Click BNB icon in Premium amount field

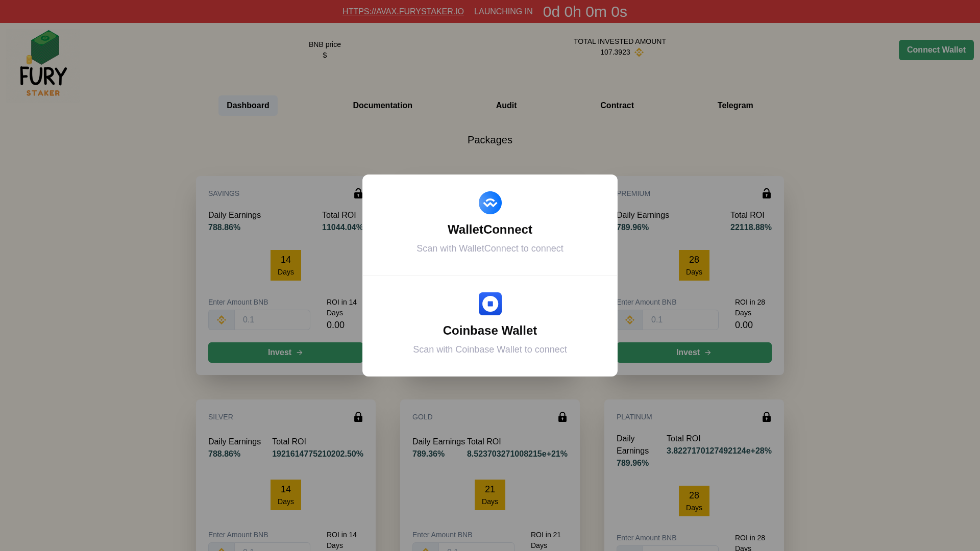(x=630, y=320)
